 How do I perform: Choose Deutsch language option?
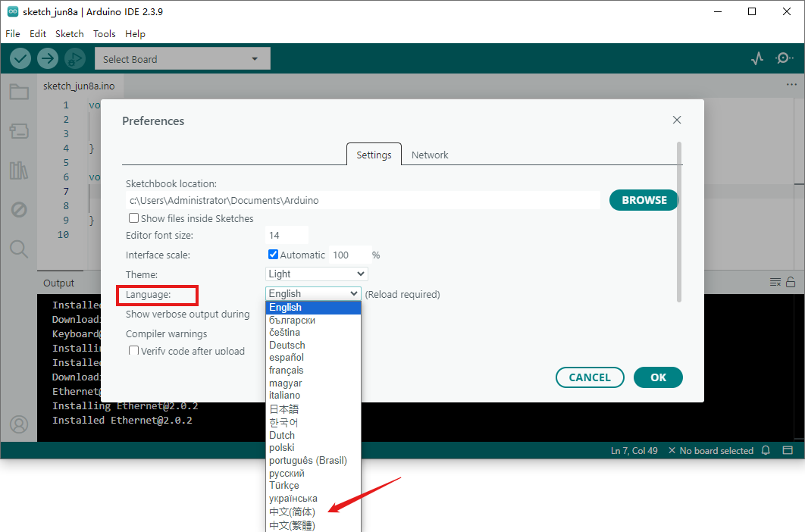click(x=313, y=345)
